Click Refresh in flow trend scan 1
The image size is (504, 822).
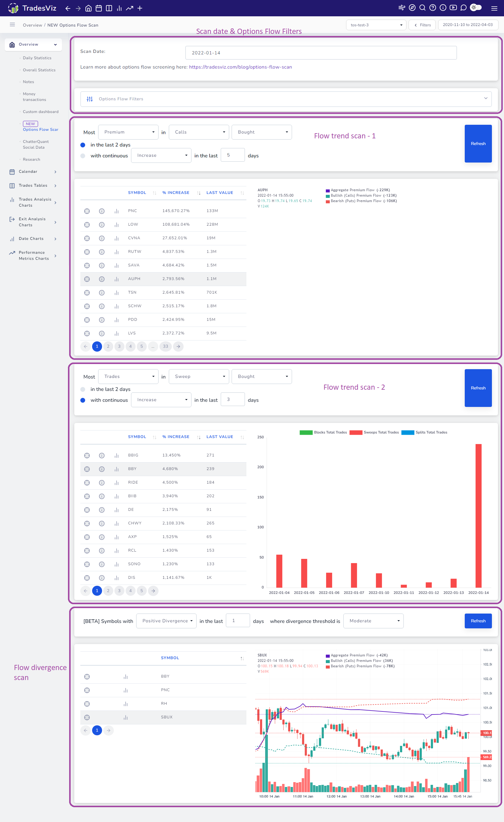[478, 143]
